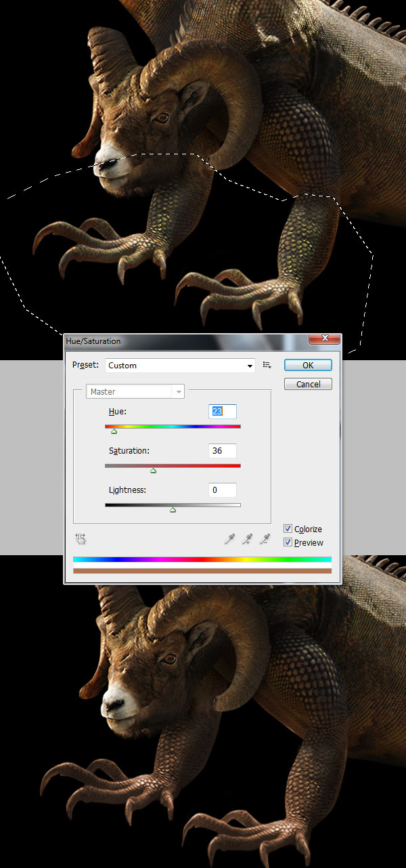Open the preset options menu icon
Viewport: 406px width, 868px height.
[267, 365]
